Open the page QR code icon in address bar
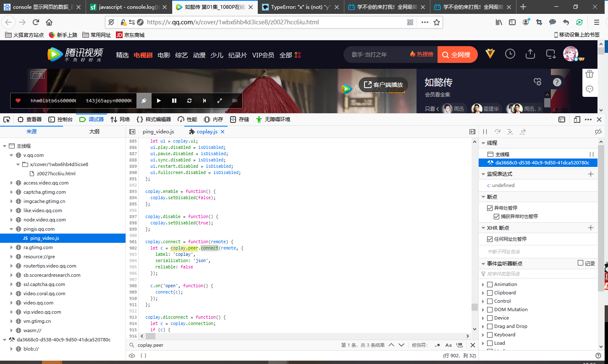 tap(410, 22)
